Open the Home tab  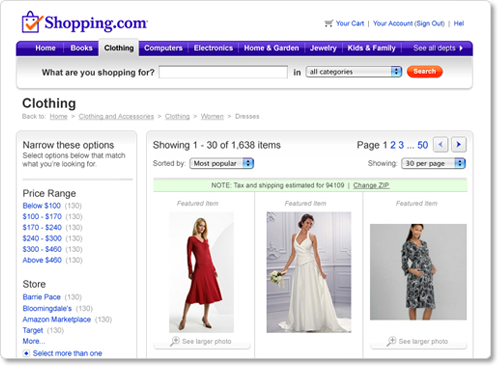[x=45, y=48]
